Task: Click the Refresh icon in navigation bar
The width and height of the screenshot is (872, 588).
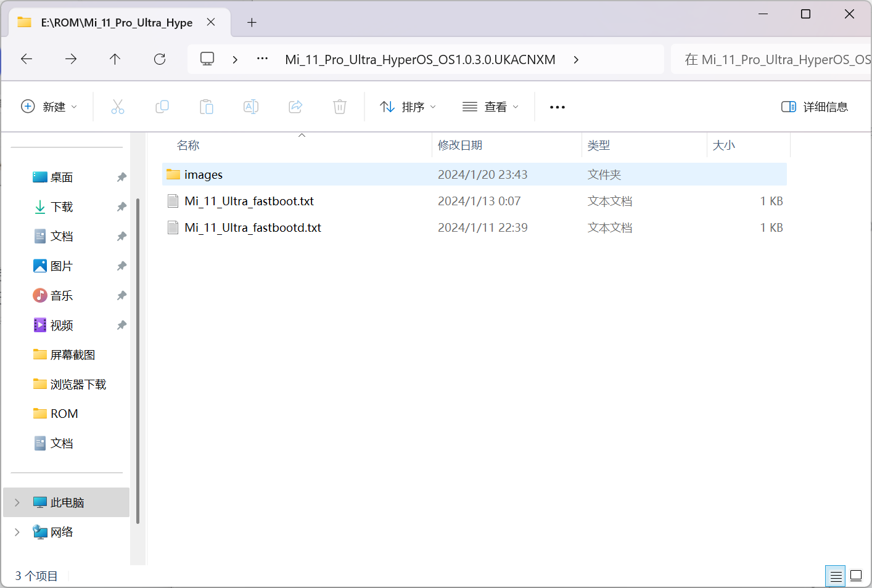Action: [159, 59]
